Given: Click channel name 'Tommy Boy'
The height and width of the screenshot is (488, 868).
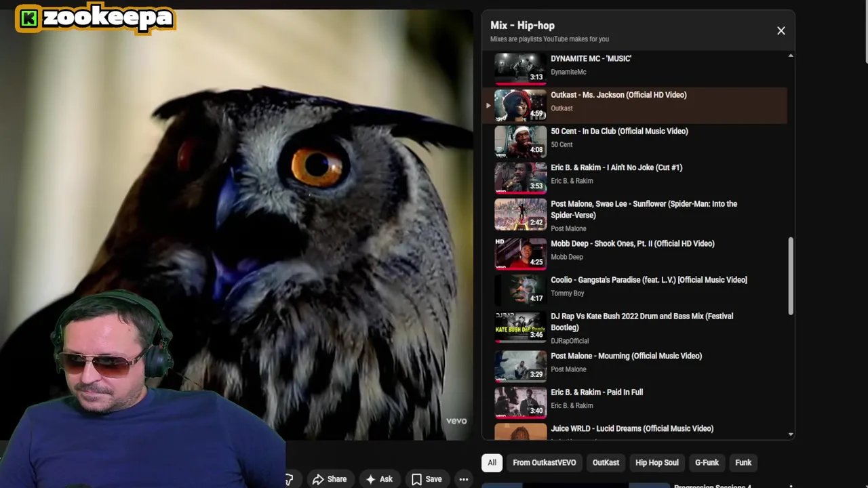Looking at the screenshot, I should [567, 293].
